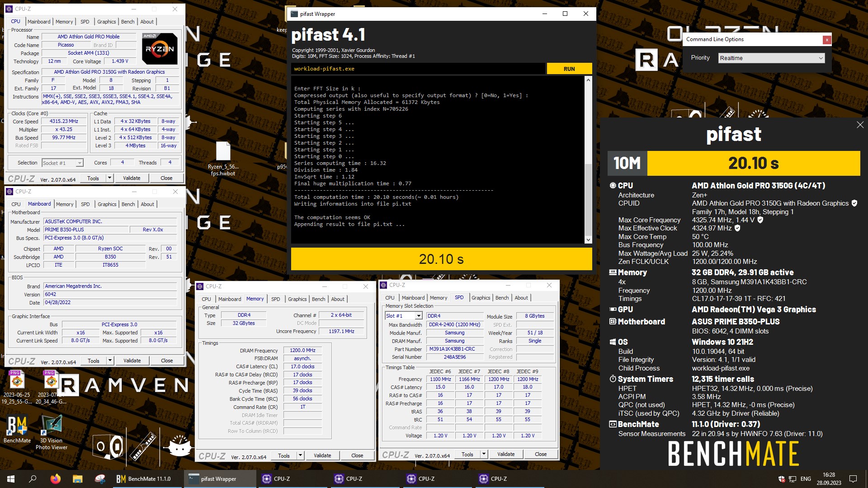Viewport: 868px width, 488px height.
Task: Click Close in the SPD CPU-Z window
Action: tap(541, 454)
